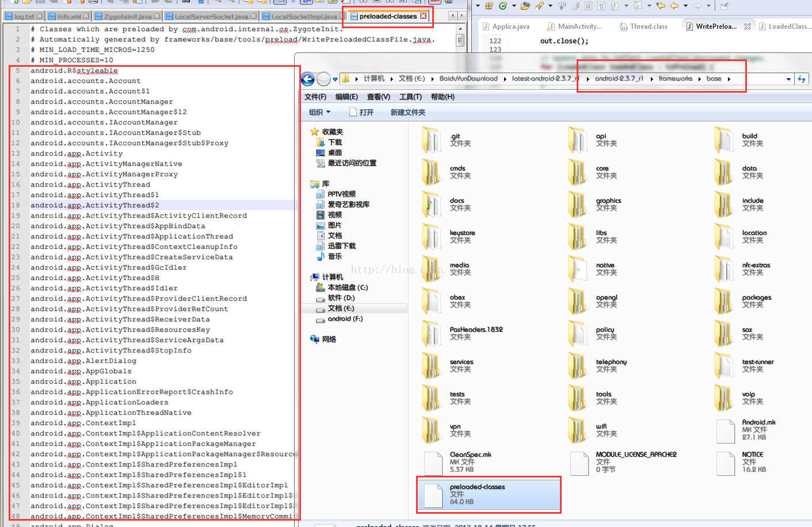Click the 新建文件夹 button
812x527 pixels.
coord(408,112)
